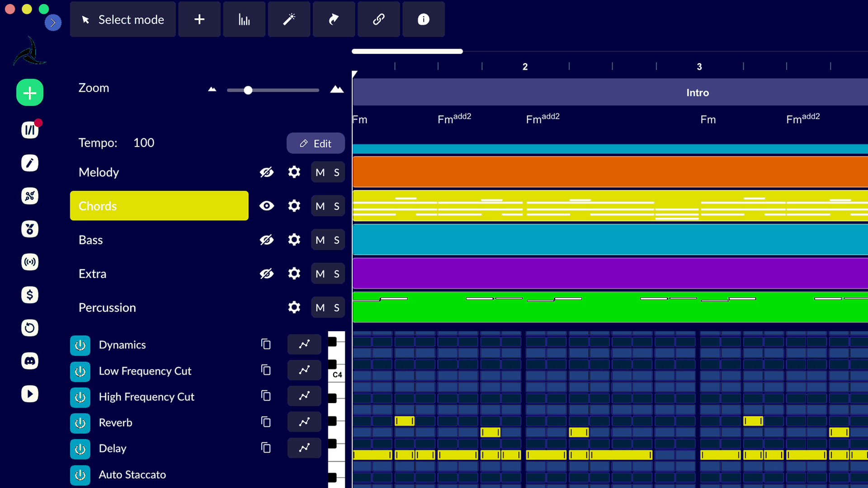The height and width of the screenshot is (488, 868).
Task: Open the info icon in toolbar
Action: pyautogui.click(x=423, y=19)
